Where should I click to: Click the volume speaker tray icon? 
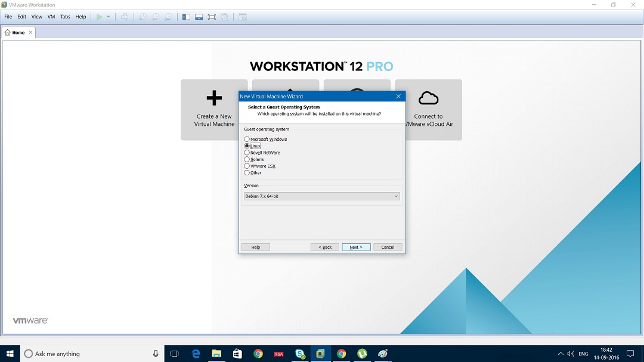pyautogui.click(x=571, y=354)
